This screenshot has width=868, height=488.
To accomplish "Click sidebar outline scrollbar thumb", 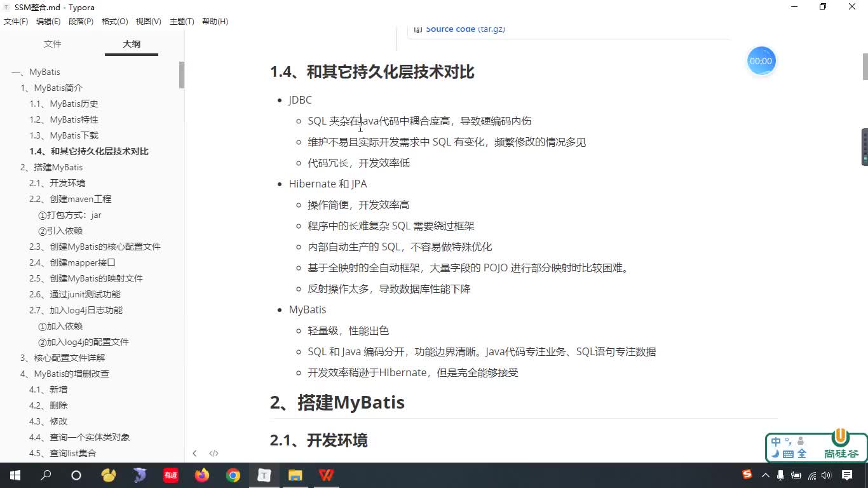I will (182, 75).
